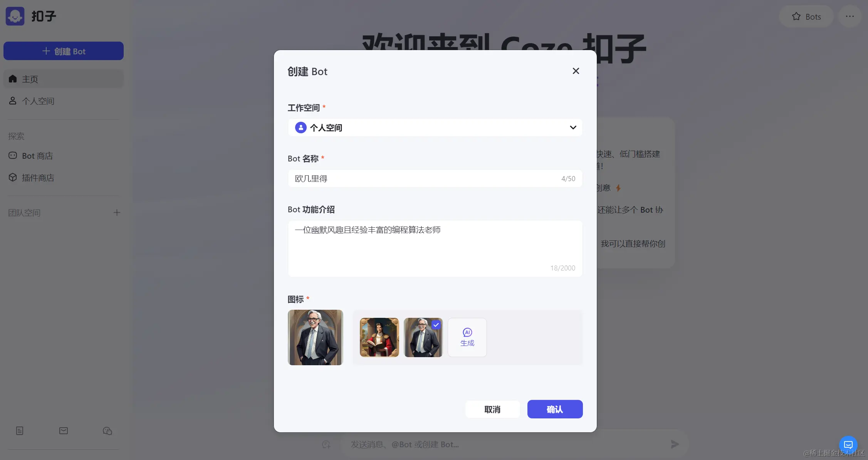The width and height of the screenshot is (868, 460).
Task: Choose the red-robed scholar avatar thumbnail
Action: [379, 337]
